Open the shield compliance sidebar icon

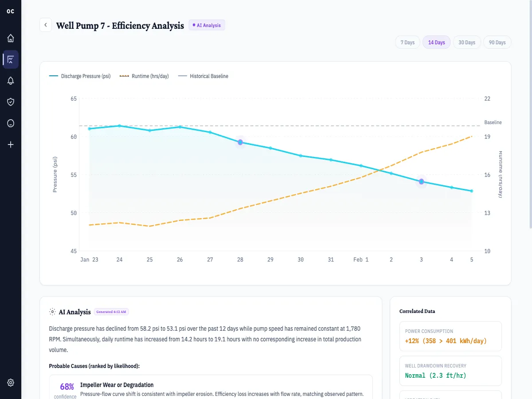pyautogui.click(x=11, y=102)
